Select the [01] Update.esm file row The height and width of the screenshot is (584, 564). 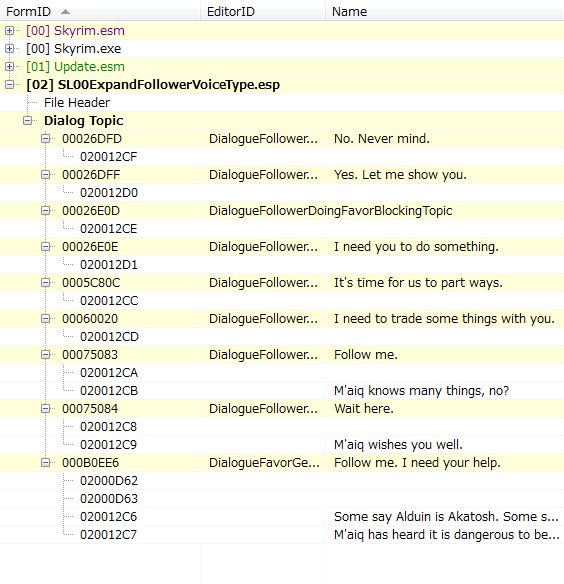pos(75,67)
